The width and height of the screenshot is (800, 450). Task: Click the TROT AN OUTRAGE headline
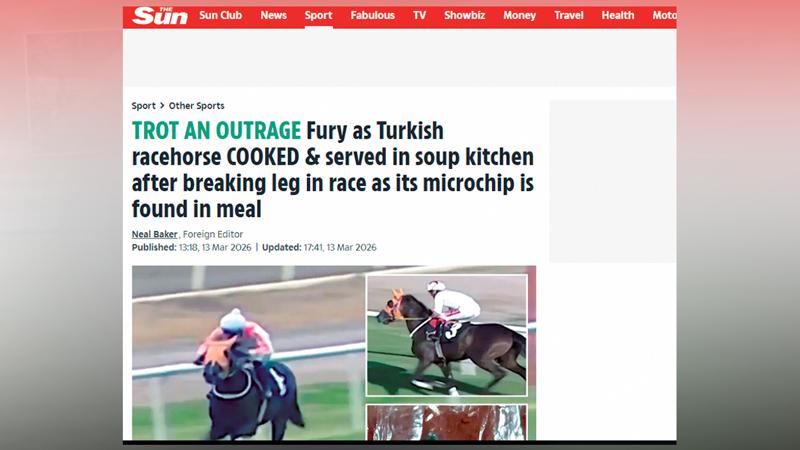coord(216,131)
